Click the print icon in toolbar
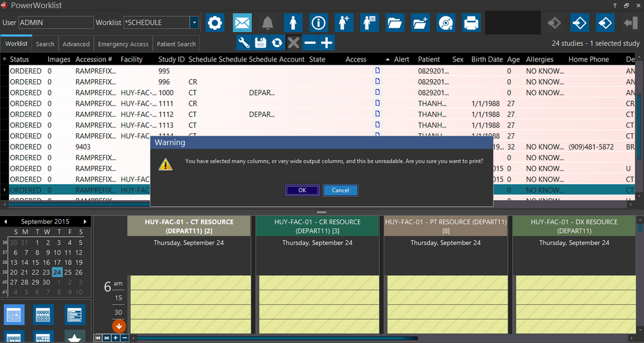644x343 pixels. pyautogui.click(x=472, y=23)
